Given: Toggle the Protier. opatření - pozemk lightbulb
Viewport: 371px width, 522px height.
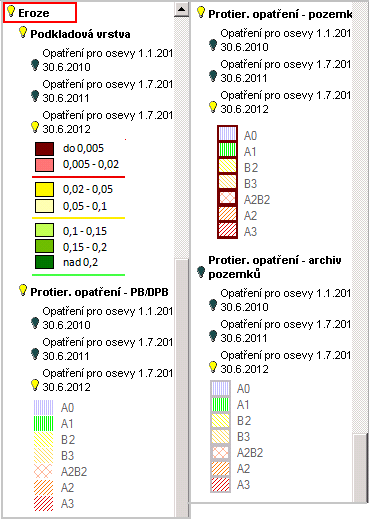Looking at the screenshot, I should (x=201, y=12).
